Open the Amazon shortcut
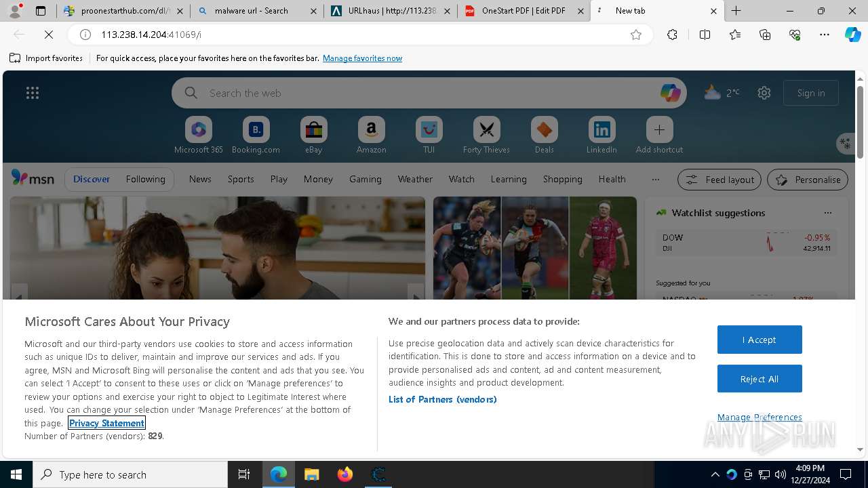The height and width of the screenshot is (488, 868). [371, 135]
